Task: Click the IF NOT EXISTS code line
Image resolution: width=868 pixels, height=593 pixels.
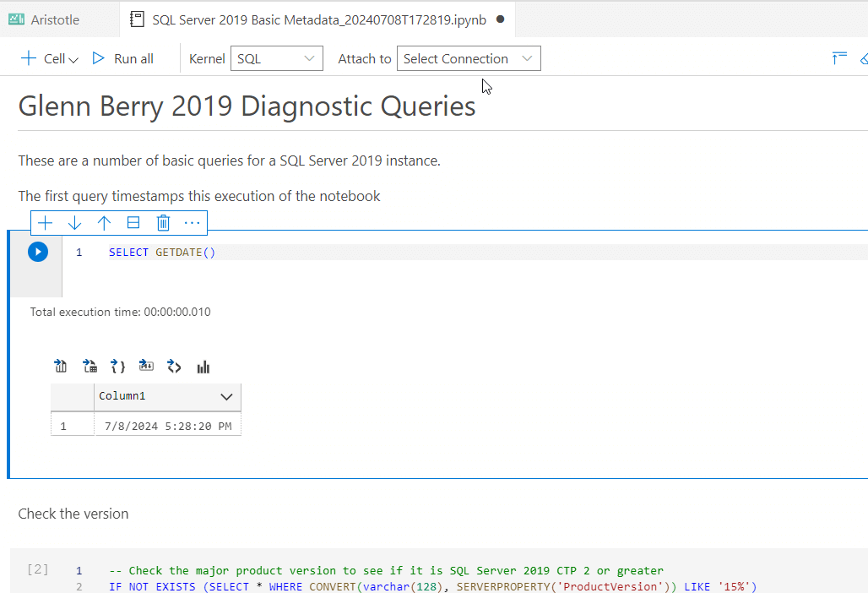Action: (x=432, y=586)
